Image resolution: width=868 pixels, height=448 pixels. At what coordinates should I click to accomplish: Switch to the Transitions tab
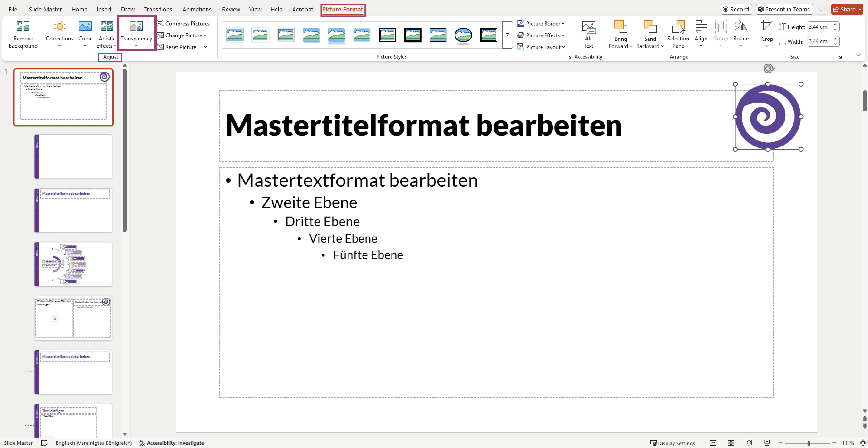pos(158,9)
